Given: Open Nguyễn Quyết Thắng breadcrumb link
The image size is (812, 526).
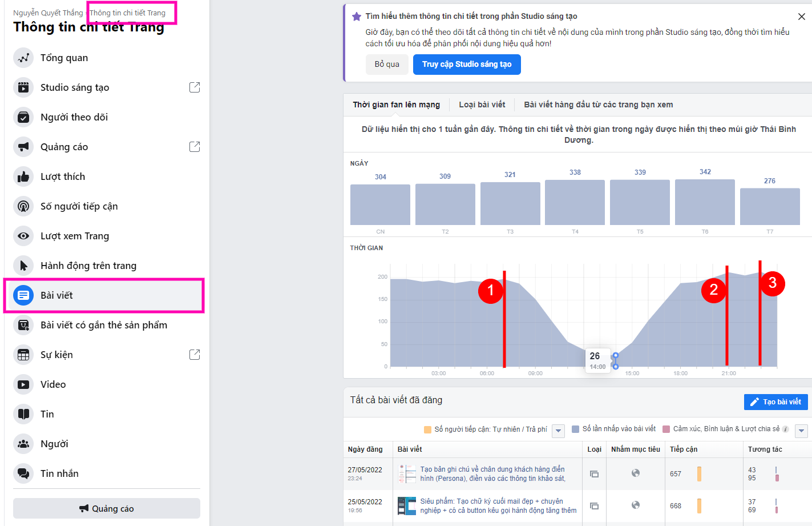Looking at the screenshot, I should click(48, 13).
